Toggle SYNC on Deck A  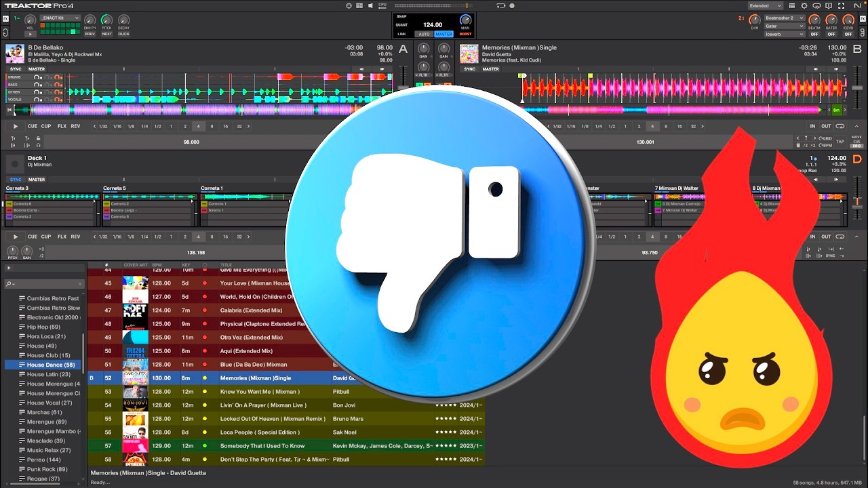[x=15, y=69]
